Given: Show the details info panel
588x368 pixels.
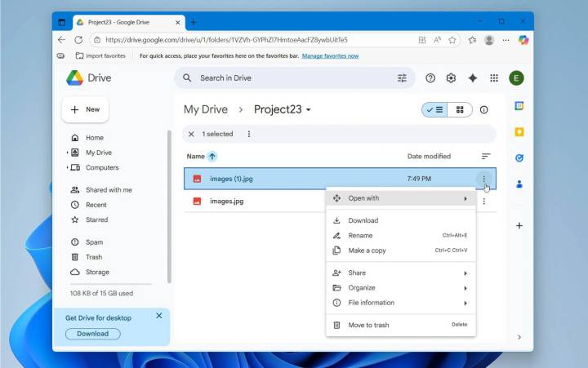Looking at the screenshot, I should tap(483, 110).
